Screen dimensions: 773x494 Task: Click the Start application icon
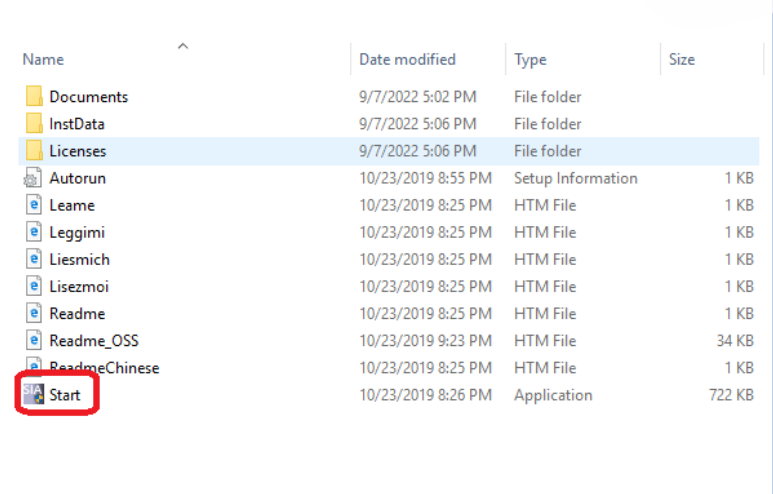pos(32,395)
